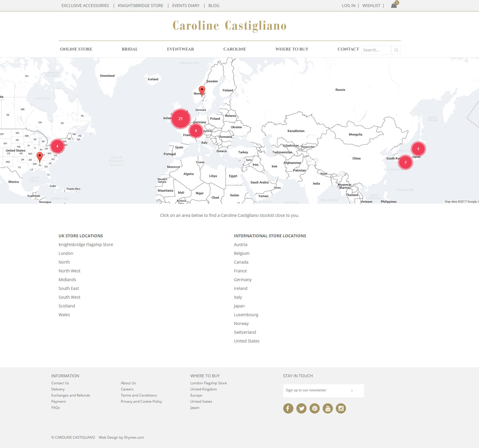Open Privacy and Cookie Policy
The width and height of the screenshot is (479, 448).
(x=141, y=402)
